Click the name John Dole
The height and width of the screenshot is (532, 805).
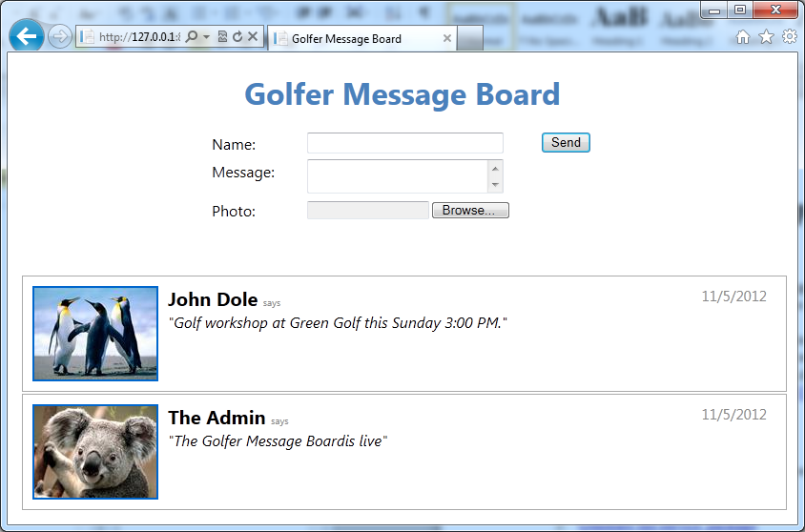tap(213, 299)
